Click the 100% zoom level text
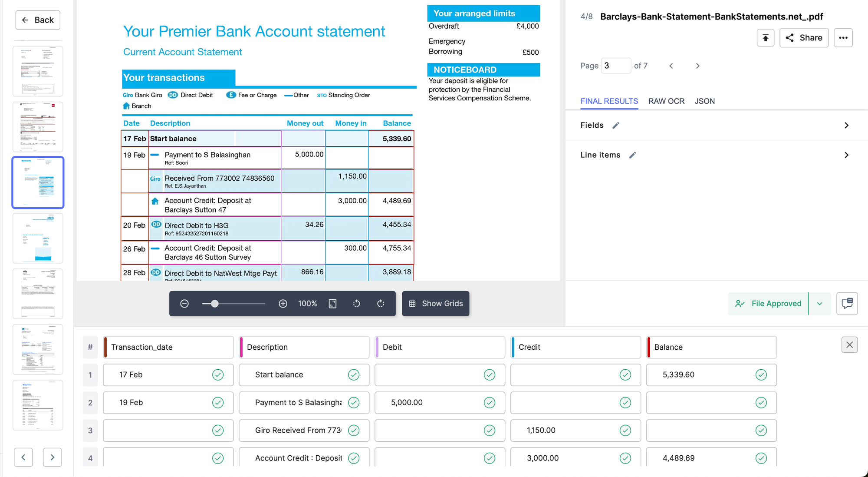868x477 pixels. pyautogui.click(x=307, y=304)
